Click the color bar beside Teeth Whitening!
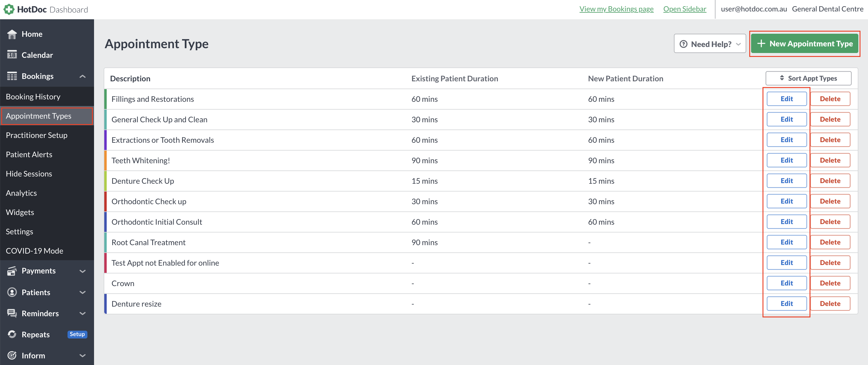868x365 pixels. 105,160
